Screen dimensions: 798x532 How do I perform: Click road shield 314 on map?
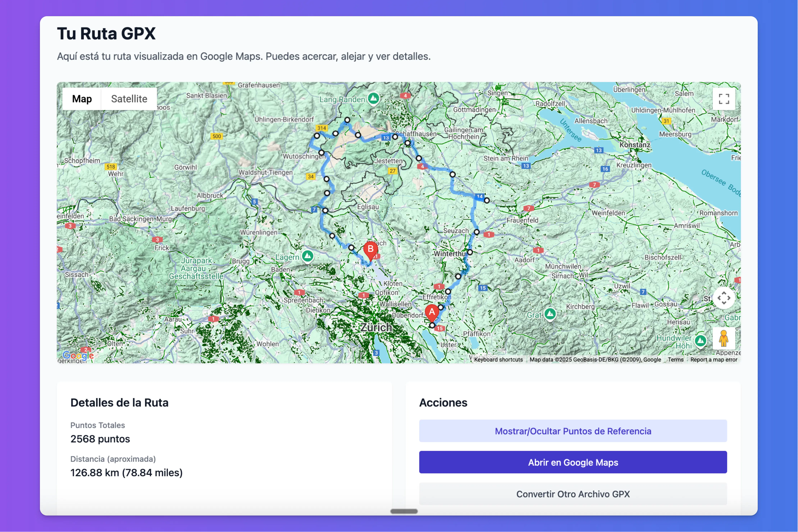point(321,128)
